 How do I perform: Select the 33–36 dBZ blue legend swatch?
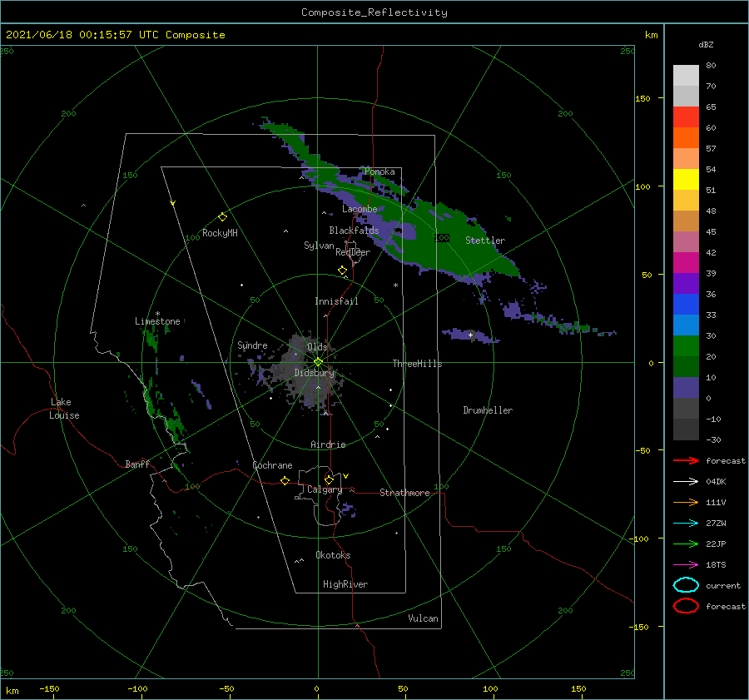[686, 305]
